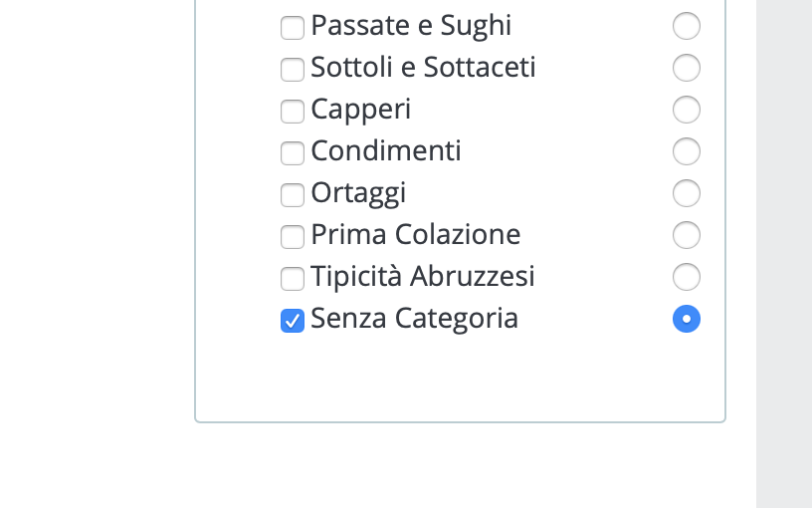Screen dimensions: 812x508
Task: Tick the Prima Colazione checkbox
Action: 292,237
